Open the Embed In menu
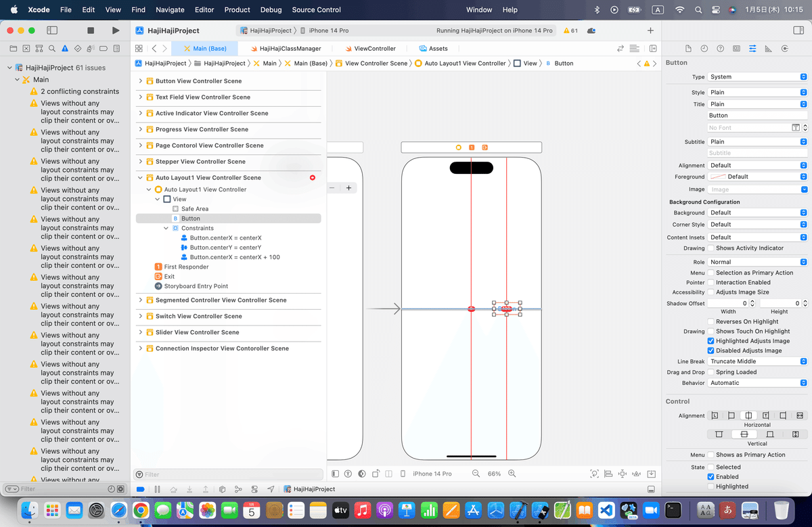 651,474
